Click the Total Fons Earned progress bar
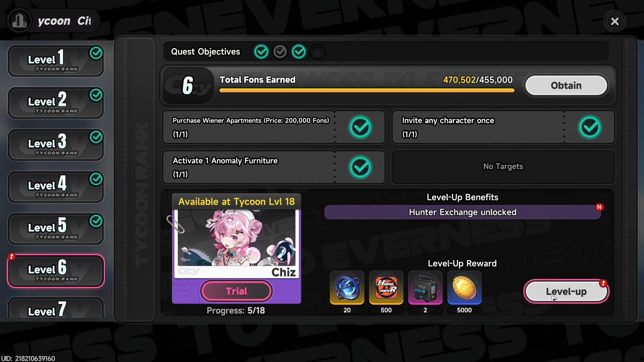The image size is (644, 362). pyautogui.click(x=367, y=90)
